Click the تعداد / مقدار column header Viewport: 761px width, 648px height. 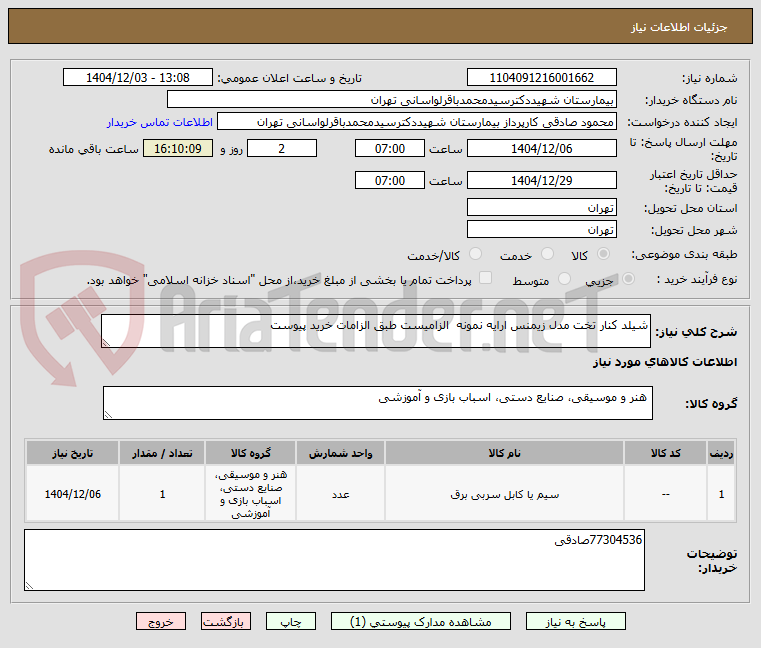click(x=162, y=453)
